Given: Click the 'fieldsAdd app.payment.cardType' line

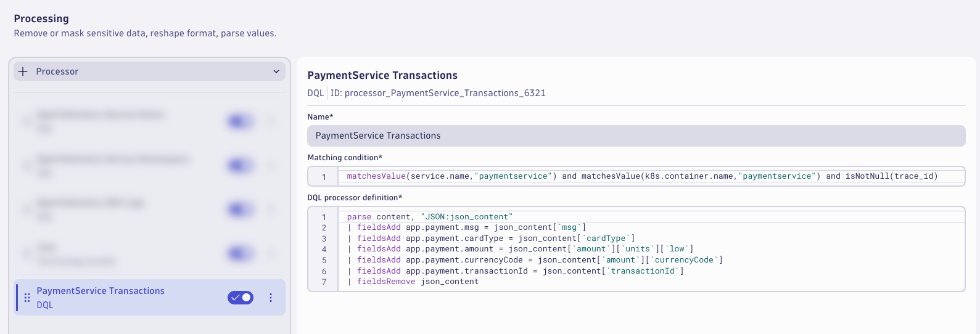Looking at the screenshot, I should tap(491, 238).
